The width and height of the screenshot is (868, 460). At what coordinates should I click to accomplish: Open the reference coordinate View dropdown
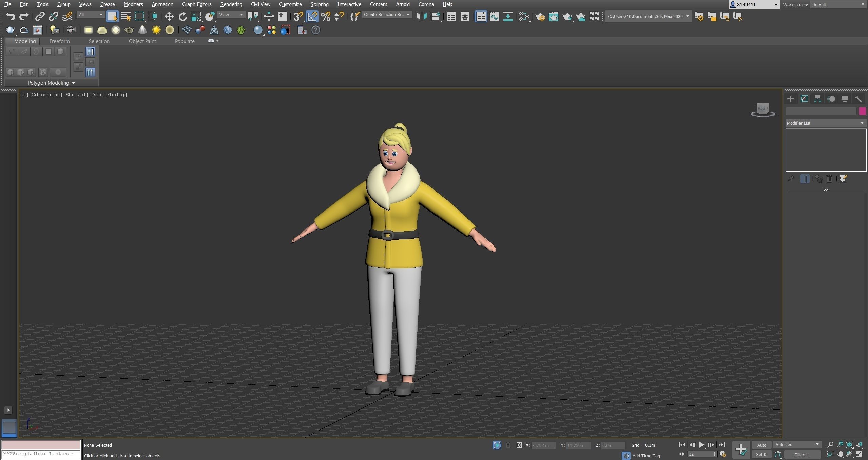click(231, 15)
